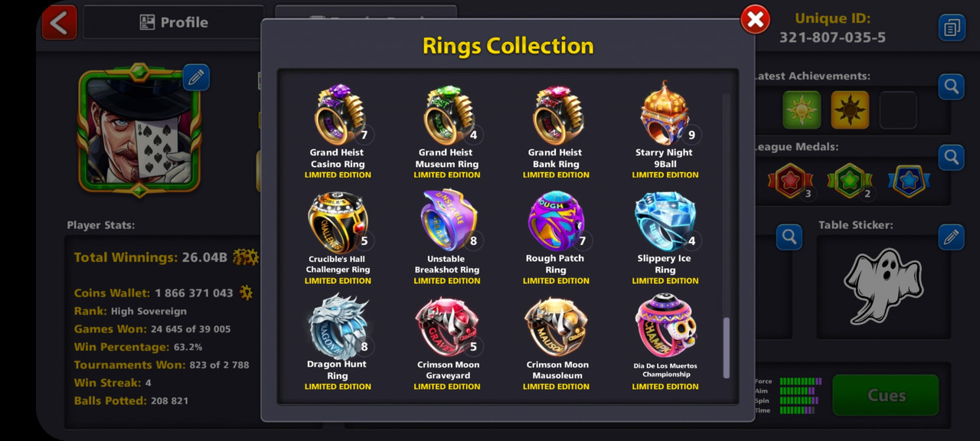Close the Rings Collection popup
Screen dimensions: 980x441
(x=755, y=20)
